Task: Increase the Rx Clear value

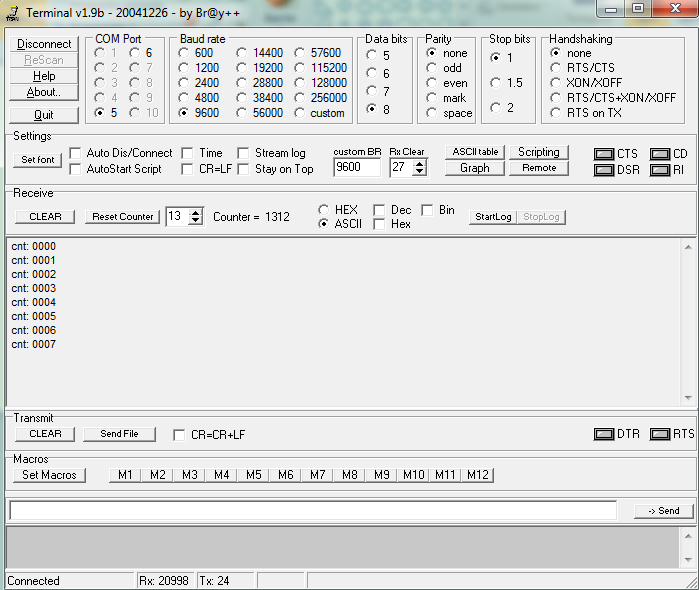Action: pyautogui.click(x=419, y=164)
